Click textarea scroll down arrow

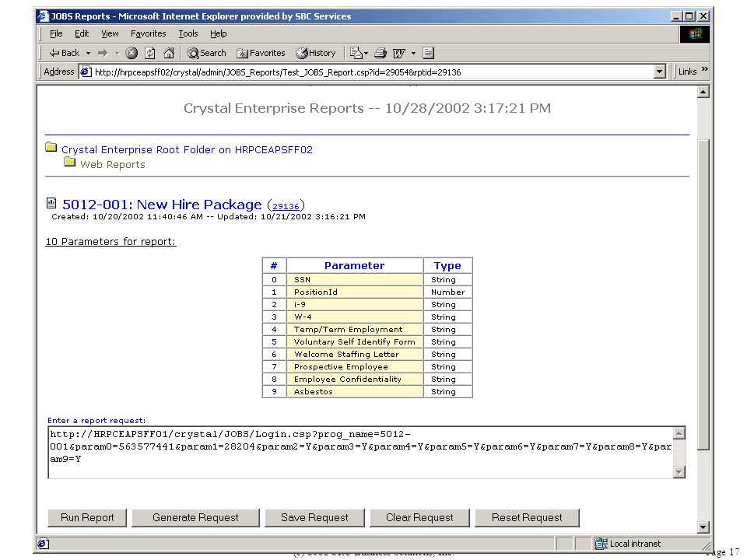point(679,472)
